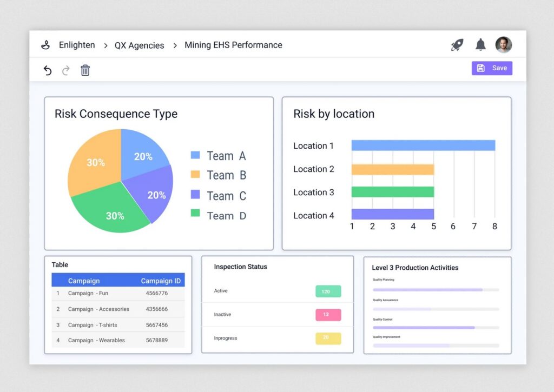Click Team D green legend swatch
Screen dimensions: 554x392
[195, 213]
